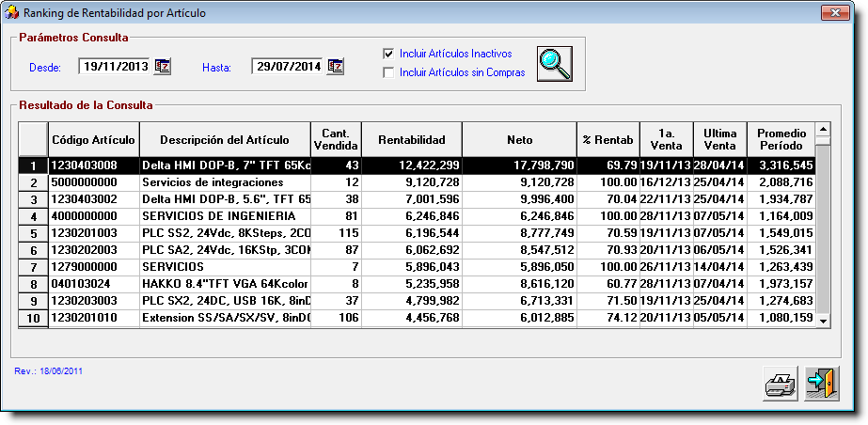Click quantity sold value 115
Viewport: 868px width, 425px height.
[x=336, y=233]
